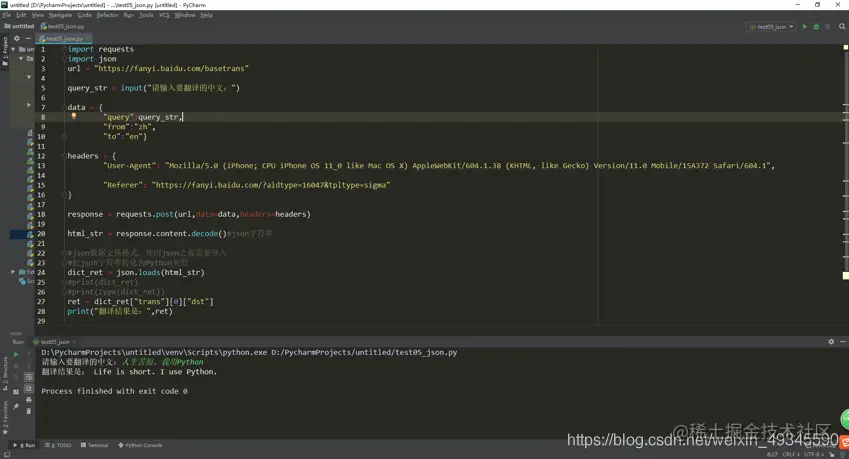Open the VCS menu
The width and height of the screenshot is (849, 459).
click(164, 15)
